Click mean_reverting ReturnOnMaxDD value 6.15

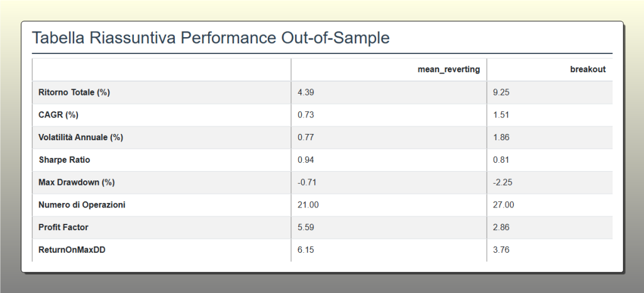[306, 250]
